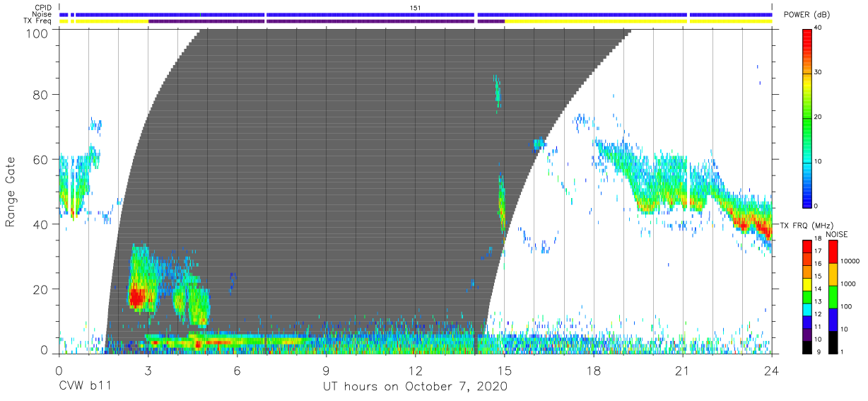
Task: Click the UT hours on October 7, 2020 title
Action: pos(416,387)
